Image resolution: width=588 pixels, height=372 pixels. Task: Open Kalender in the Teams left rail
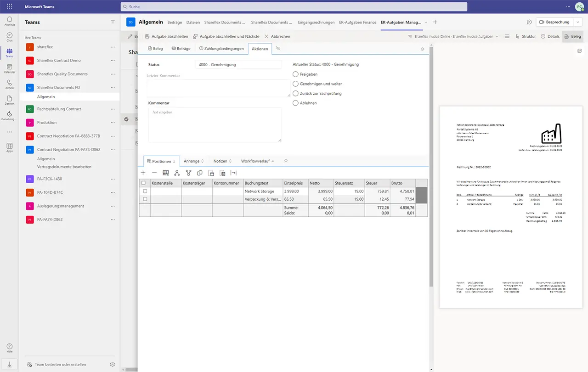coord(9,69)
